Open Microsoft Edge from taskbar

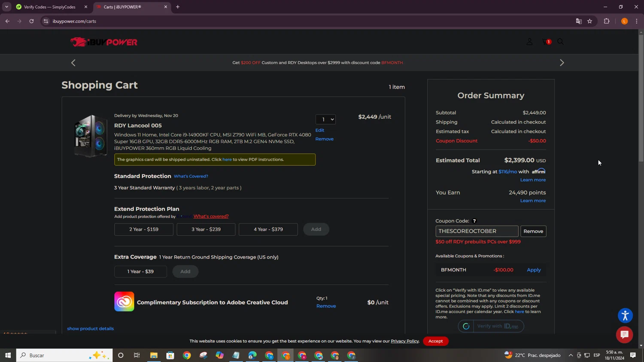252,355
